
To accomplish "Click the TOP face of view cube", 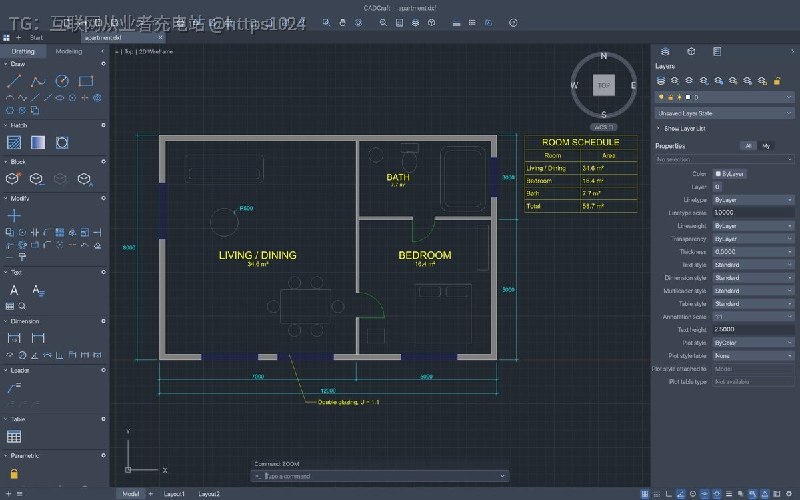I will [x=604, y=85].
